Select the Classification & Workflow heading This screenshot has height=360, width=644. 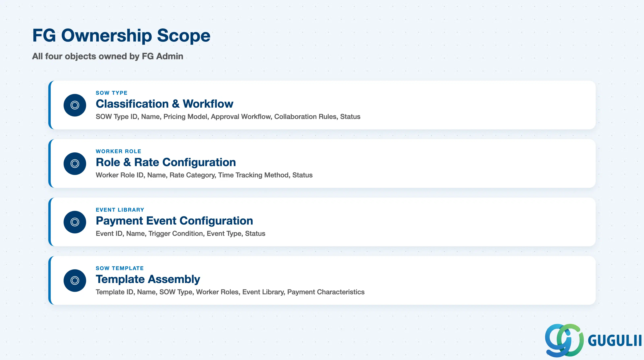click(164, 104)
